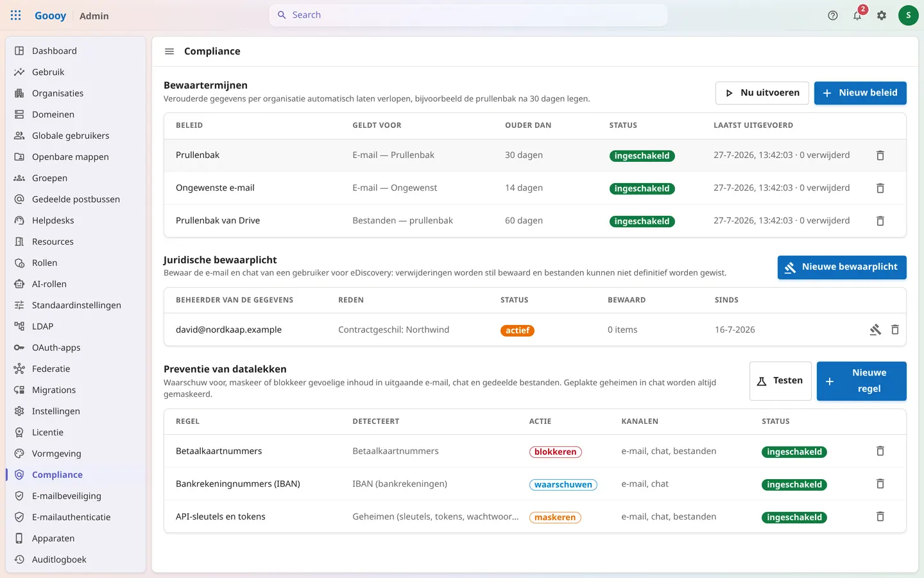Image resolution: width=924 pixels, height=578 pixels.
Task: Click the Licentie badge icon
Action: coord(19,432)
